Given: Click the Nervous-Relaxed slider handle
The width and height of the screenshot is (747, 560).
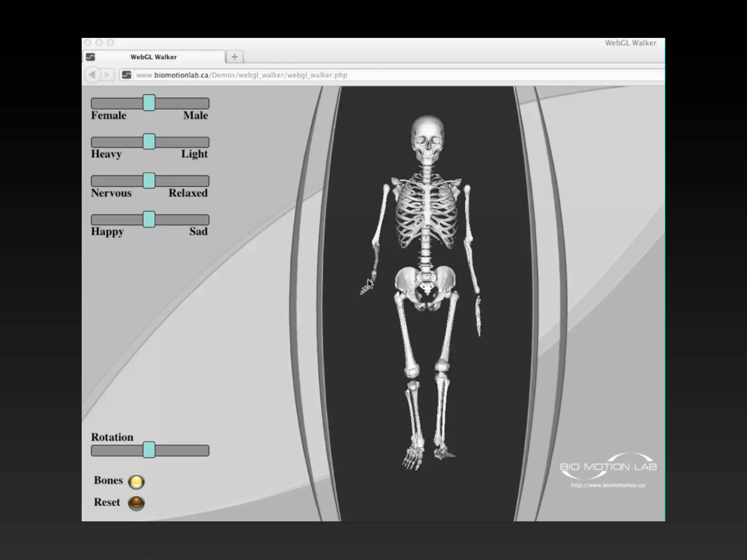Looking at the screenshot, I should 149,180.
